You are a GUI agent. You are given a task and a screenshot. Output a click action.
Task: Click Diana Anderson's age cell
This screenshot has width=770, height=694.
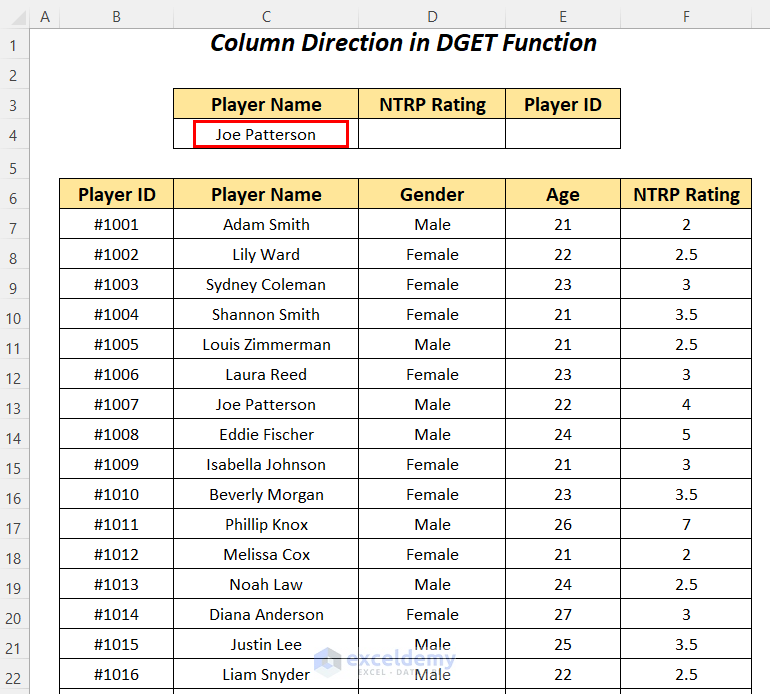(563, 614)
